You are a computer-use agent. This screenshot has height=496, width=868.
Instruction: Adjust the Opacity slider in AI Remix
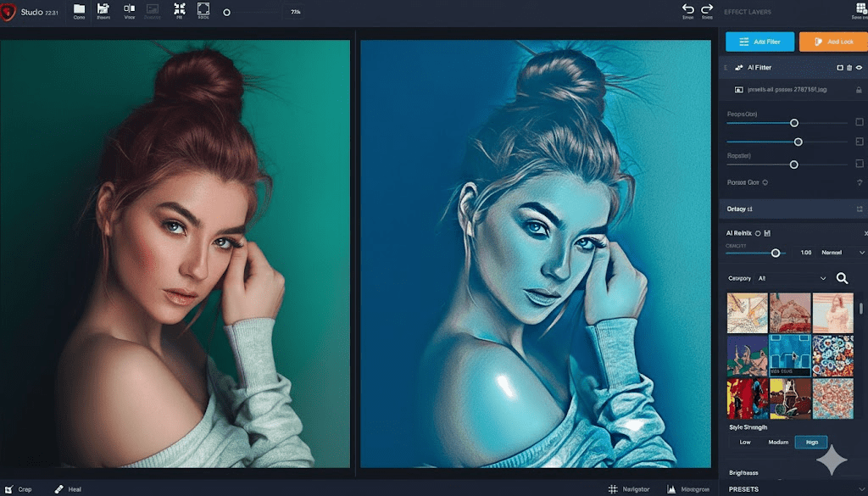[x=776, y=253]
